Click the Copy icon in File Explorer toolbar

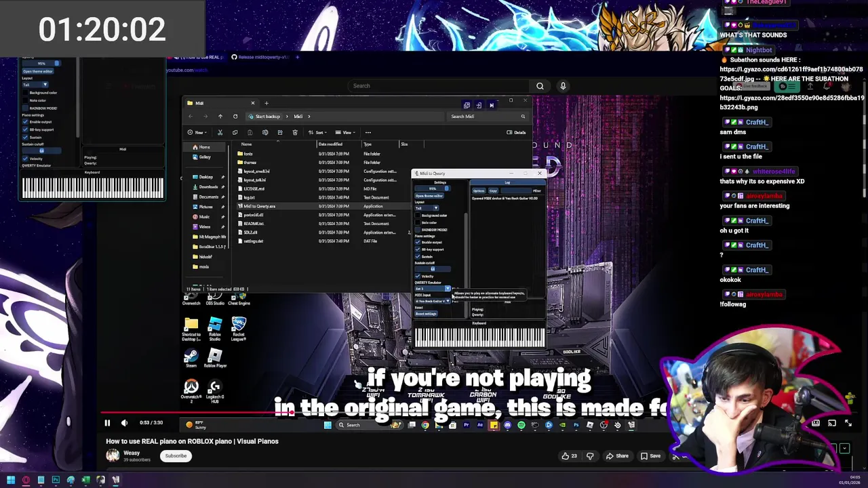(x=235, y=132)
